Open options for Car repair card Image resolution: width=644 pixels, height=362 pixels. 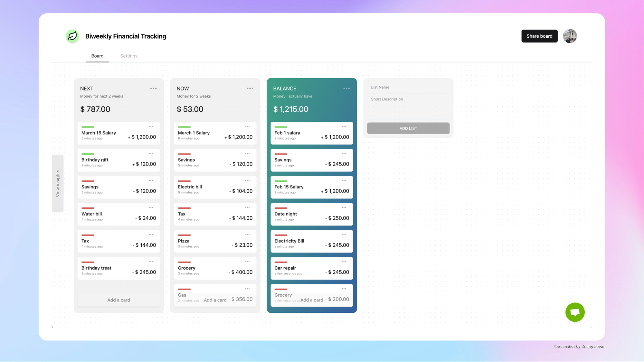(x=344, y=262)
